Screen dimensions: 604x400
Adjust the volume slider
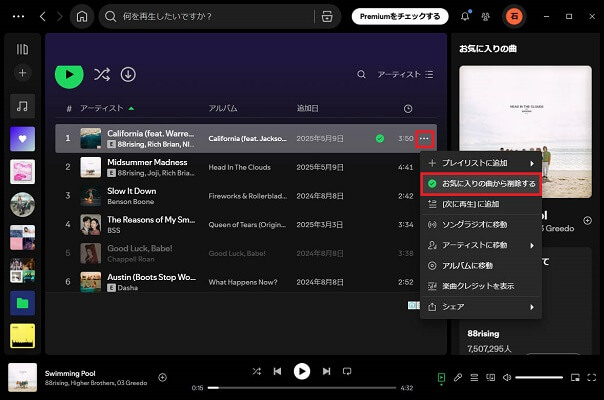539,378
